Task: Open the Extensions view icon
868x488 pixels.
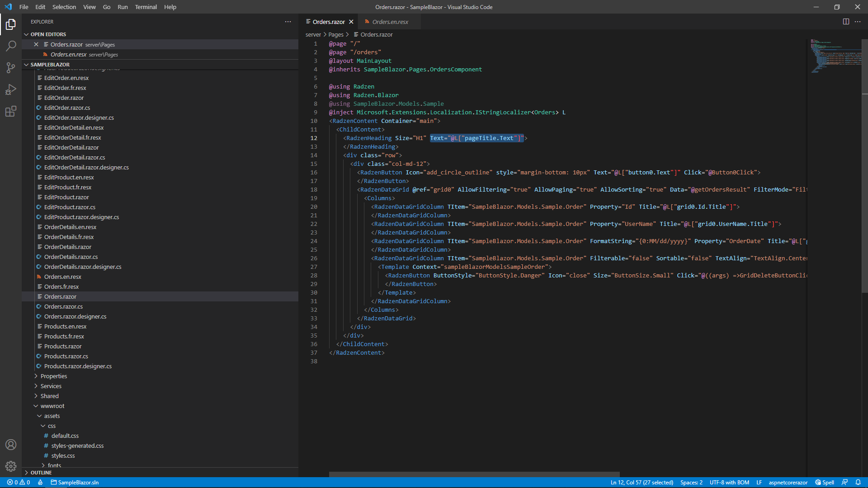Action: [11, 111]
